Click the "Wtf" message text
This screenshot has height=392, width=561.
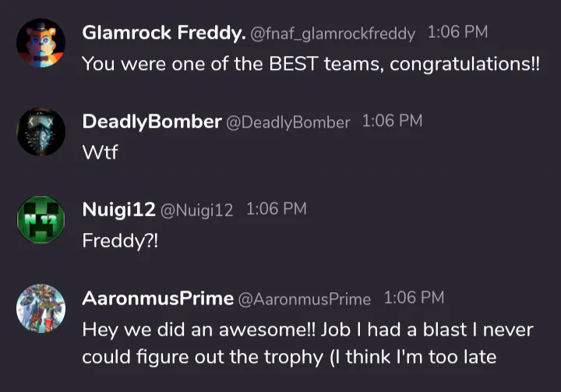tap(100, 152)
